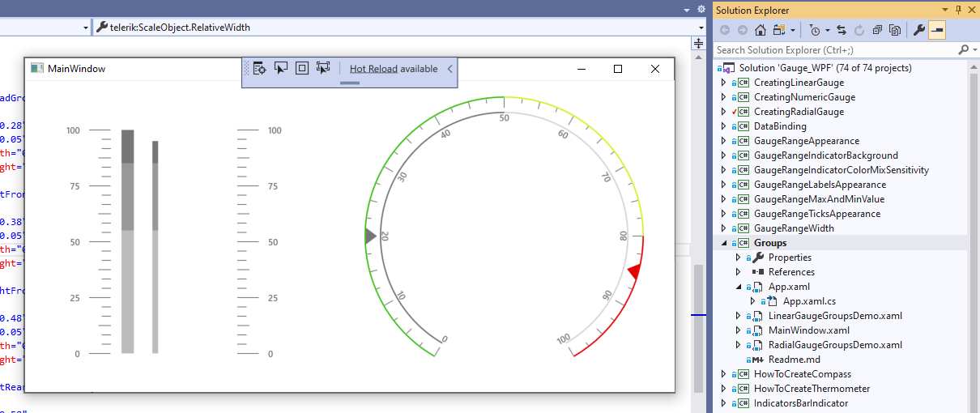
Task: Select the Properties node under Groups
Action: click(790, 258)
